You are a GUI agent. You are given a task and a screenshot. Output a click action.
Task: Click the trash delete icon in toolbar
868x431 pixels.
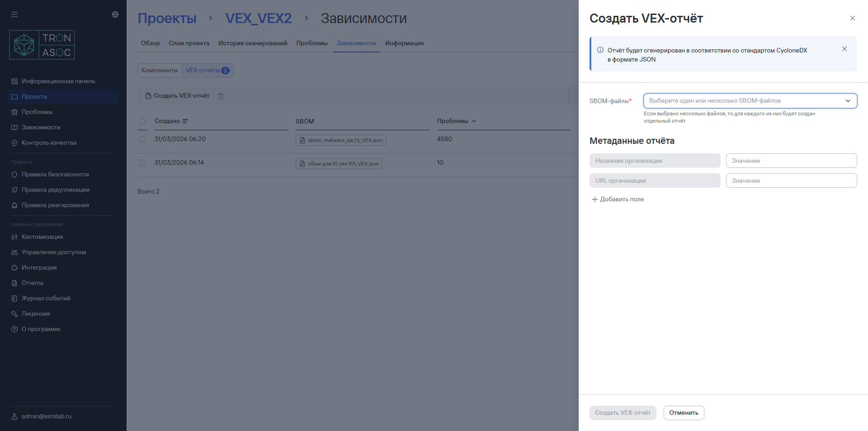coord(221,96)
